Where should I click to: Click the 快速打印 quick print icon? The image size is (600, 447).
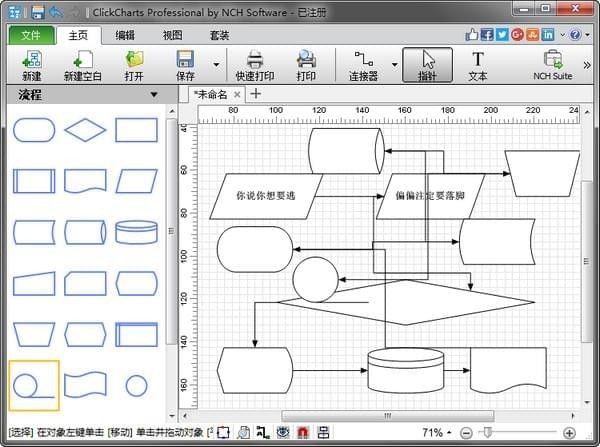coord(254,65)
